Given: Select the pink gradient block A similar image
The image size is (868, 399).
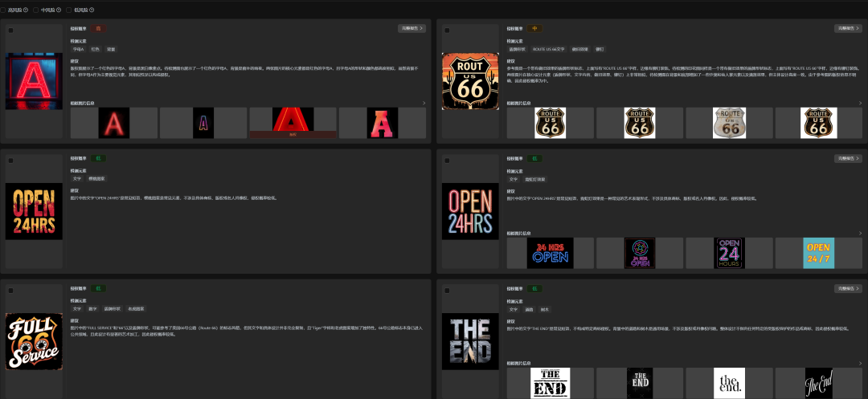Looking at the screenshot, I should pyautogui.click(x=383, y=123).
